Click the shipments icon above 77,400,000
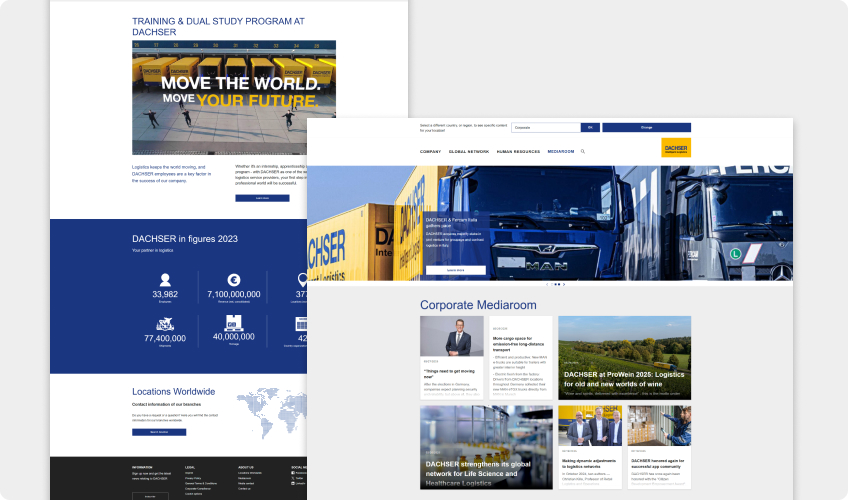Screen dimensions: 848x500 165,324
